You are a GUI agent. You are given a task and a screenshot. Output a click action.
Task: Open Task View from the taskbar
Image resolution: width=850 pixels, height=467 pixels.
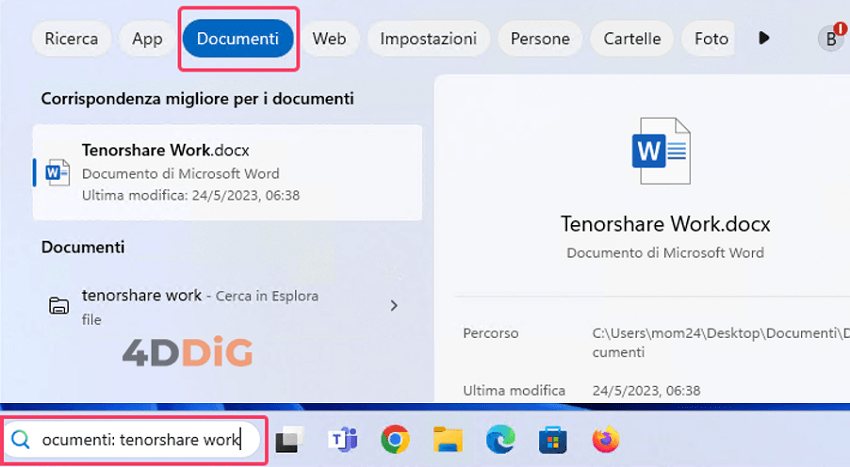289,440
